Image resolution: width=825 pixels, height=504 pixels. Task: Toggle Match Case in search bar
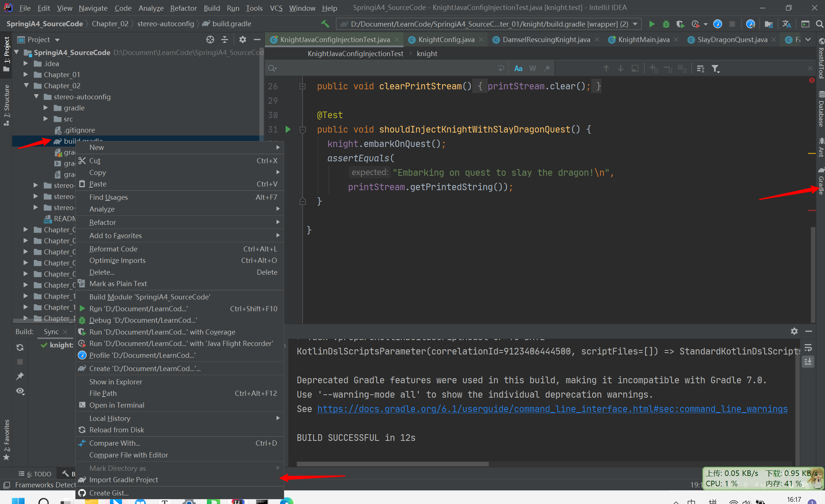tap(518, 68)
